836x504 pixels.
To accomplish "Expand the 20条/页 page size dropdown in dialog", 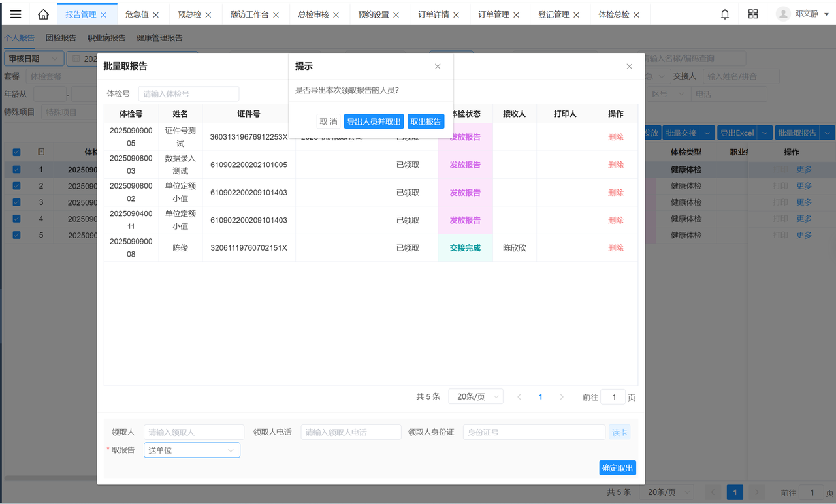I will 475,397.
